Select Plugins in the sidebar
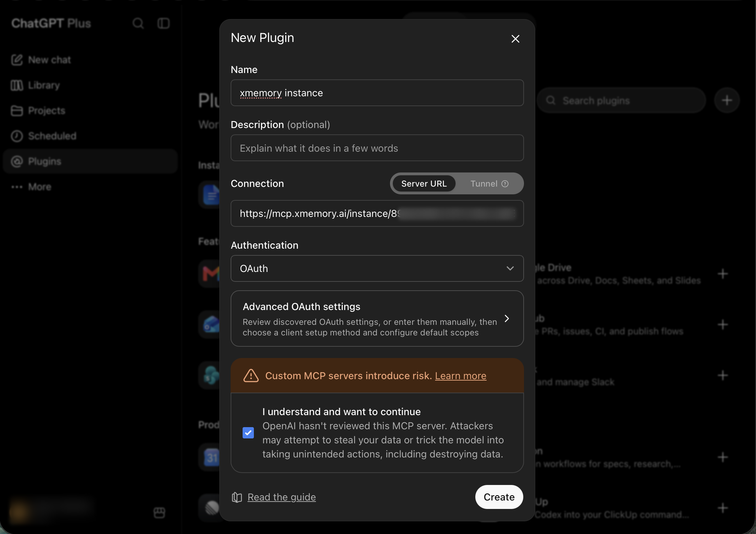The height and width of the screenshot is (534, 756). [x=90, y=162]
